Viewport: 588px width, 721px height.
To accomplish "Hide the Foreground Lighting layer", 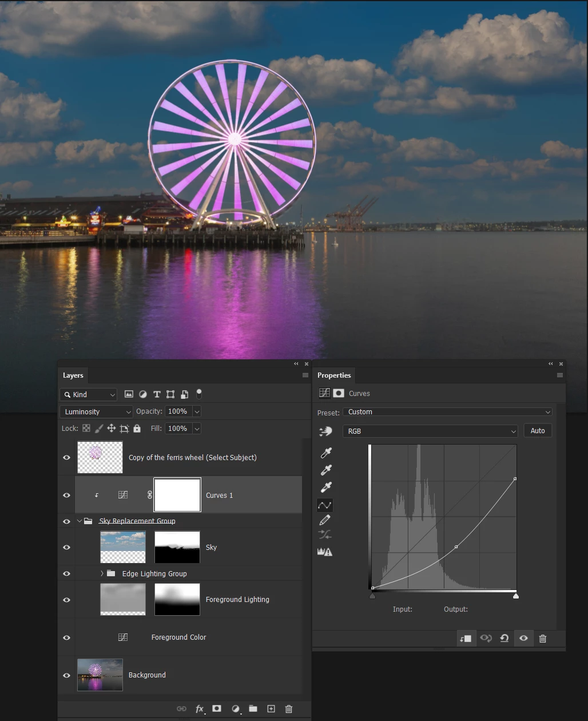I will coord(67,600).
